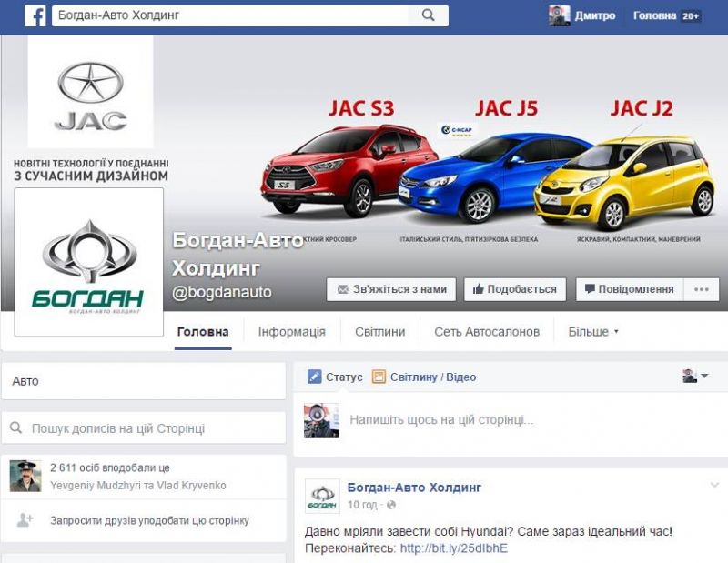
Task: Click the Богдан page profile picture
Action: 89,263
